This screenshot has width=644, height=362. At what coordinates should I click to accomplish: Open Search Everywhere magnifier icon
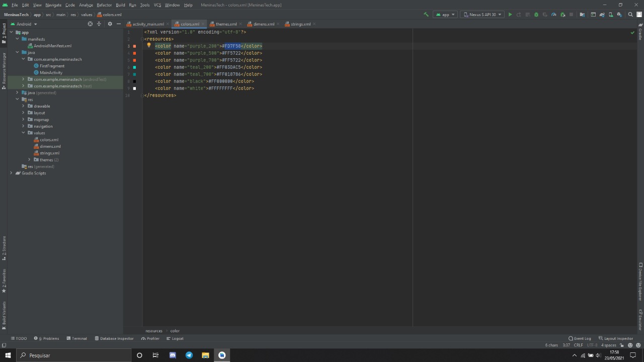(630, 15)
